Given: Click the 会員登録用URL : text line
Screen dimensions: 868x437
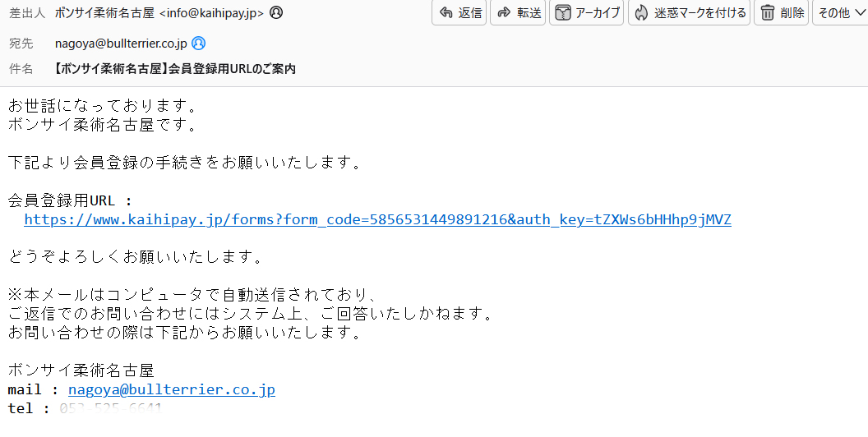Looking at the screenshot, I should (71, 200).
